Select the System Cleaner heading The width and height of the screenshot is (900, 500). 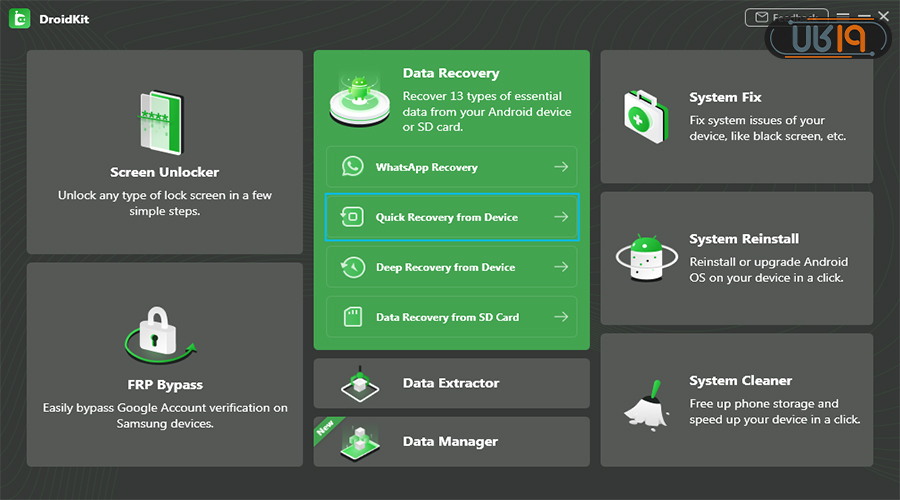740,381
